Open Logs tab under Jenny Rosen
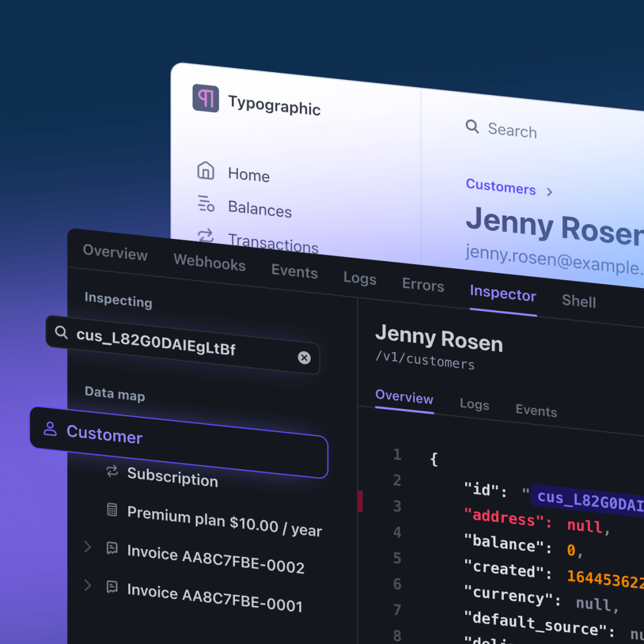This screenshot has height=644, width=644. (x=475, y=404)
